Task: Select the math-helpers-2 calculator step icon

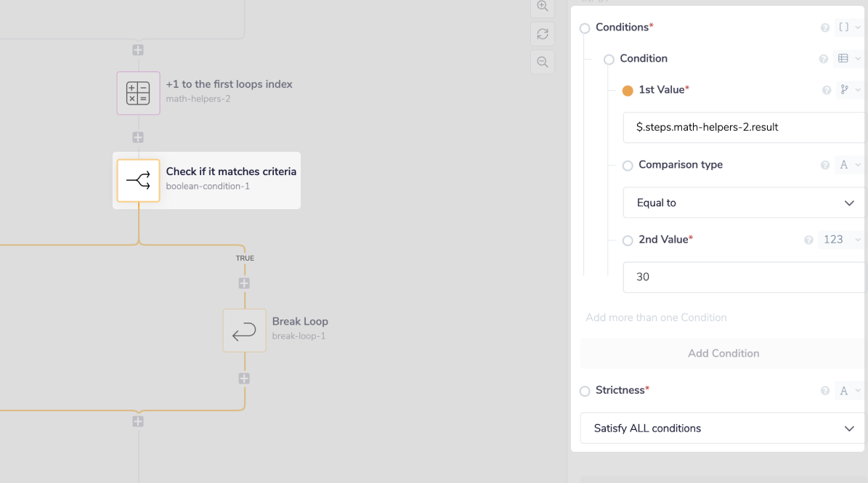Action: point(138,93)
